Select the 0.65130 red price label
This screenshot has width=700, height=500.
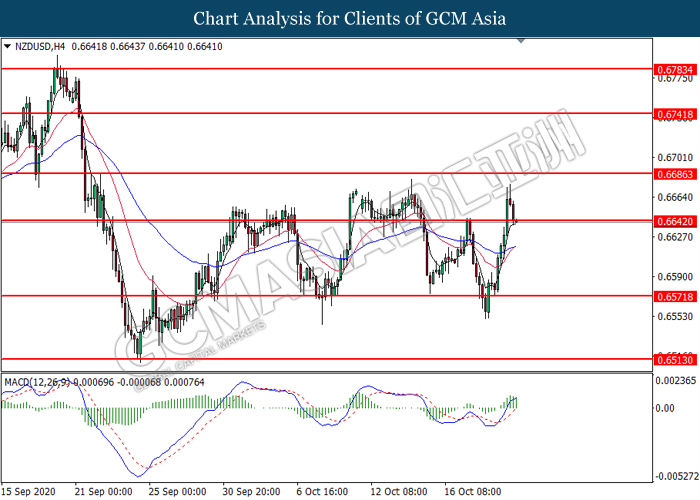(x=675, y=360)
